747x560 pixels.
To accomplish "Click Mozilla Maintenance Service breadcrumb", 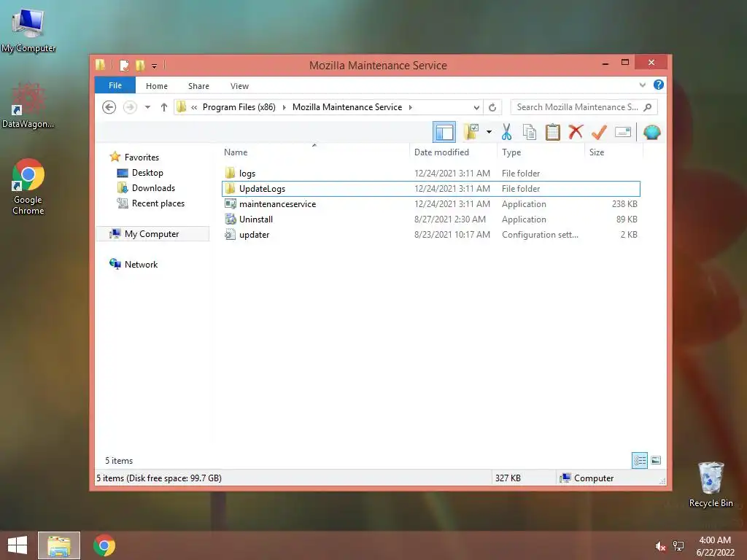I will pyautogui.click(x=347, y=107).
